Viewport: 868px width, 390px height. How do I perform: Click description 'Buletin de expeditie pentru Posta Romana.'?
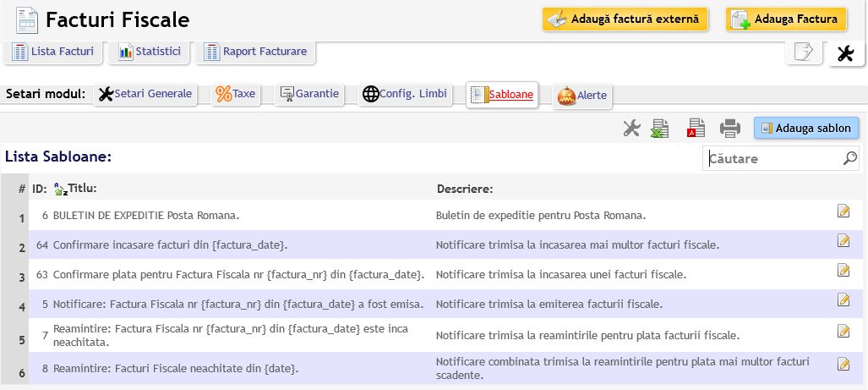[541, 216]
